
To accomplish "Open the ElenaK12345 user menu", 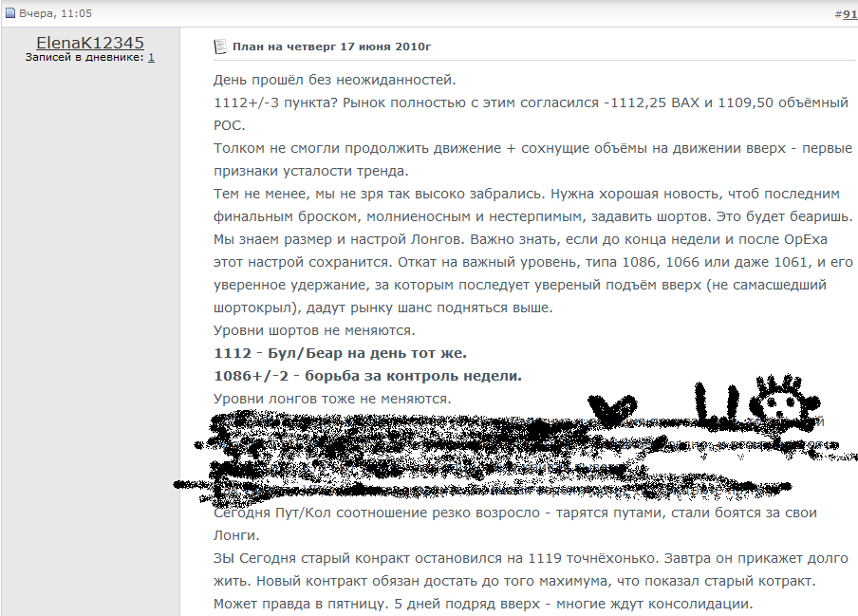I will click(90, 43).
